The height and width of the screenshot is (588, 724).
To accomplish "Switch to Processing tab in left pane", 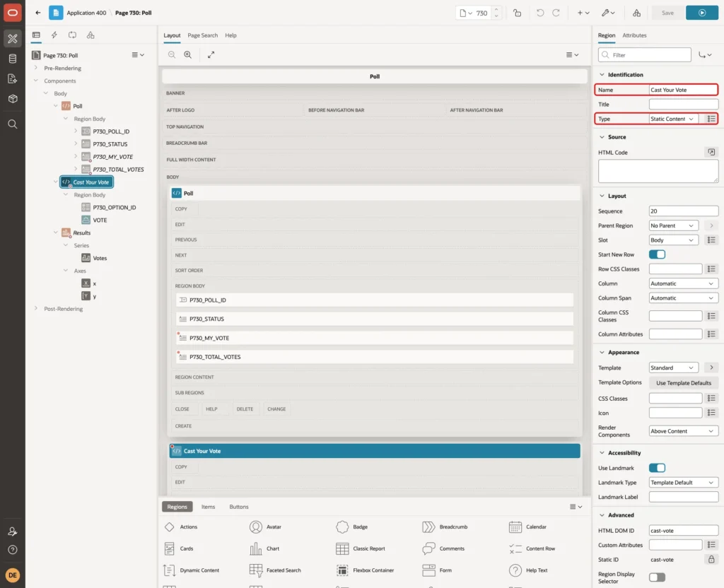I will [72, 35].
